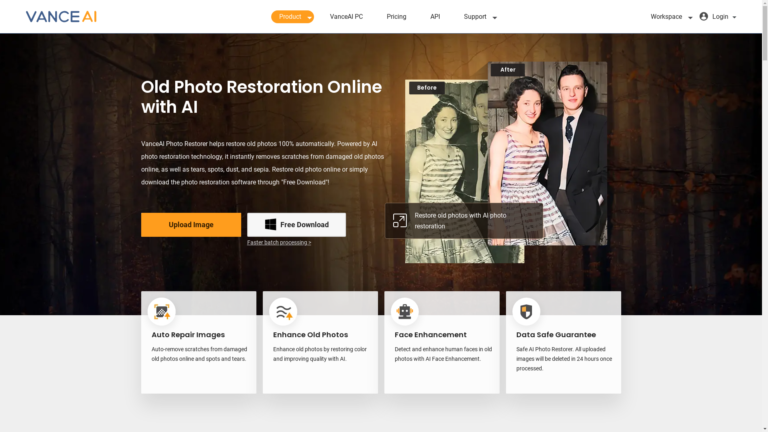The width and height of the screenshot is (768, 432).
Task: Click the Auto Repair Images icon
Action: click(161, 311)
